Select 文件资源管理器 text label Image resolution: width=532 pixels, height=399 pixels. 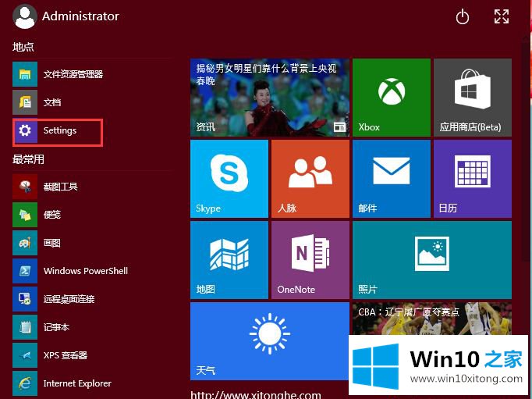tap(73, 74)
